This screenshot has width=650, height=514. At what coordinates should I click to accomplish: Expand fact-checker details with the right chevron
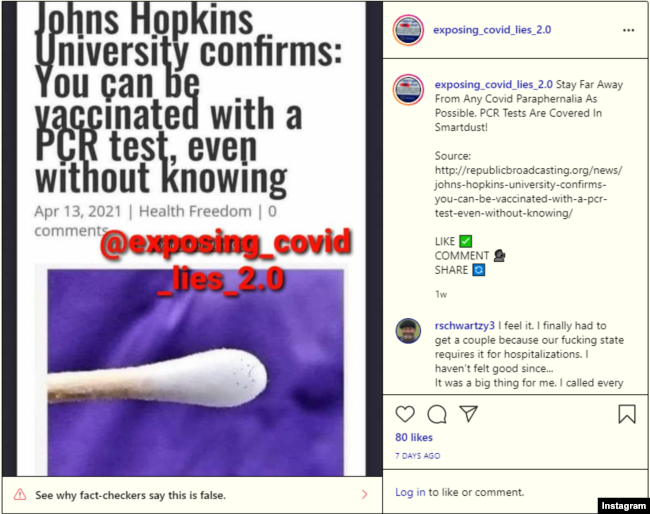(364, 494)
